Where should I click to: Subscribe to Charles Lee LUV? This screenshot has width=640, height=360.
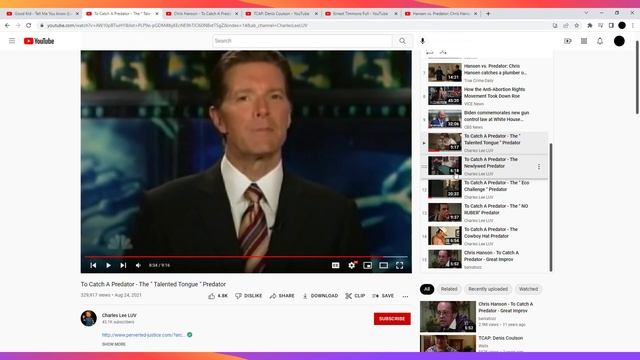tap(392, 319)
